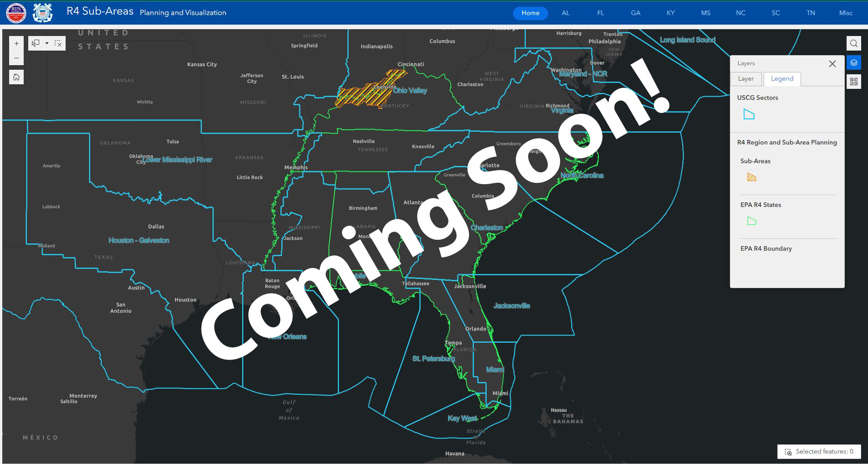Switch to the Layer tab
Screen dimensions: 868x464
[745, 79]
